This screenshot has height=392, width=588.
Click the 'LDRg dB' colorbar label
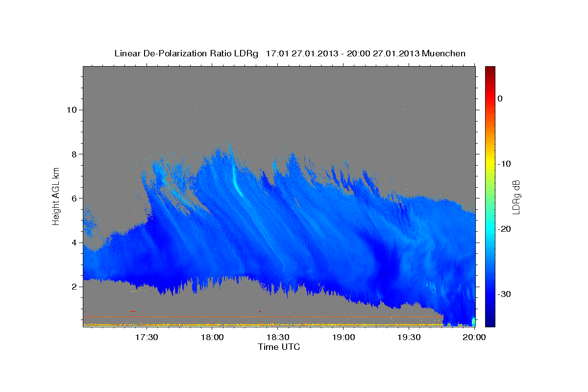(x=516, y=197)
